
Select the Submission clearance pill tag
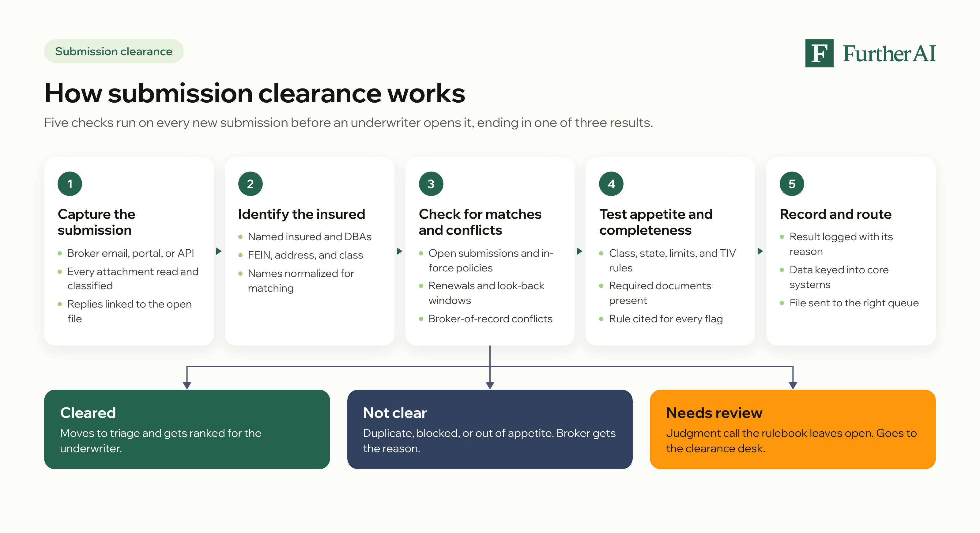(114, 51)
